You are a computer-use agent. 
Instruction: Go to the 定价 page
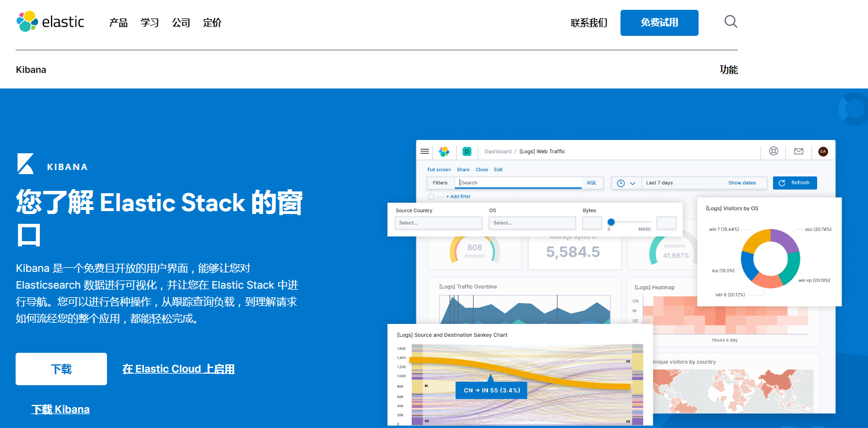pos(212,23)
